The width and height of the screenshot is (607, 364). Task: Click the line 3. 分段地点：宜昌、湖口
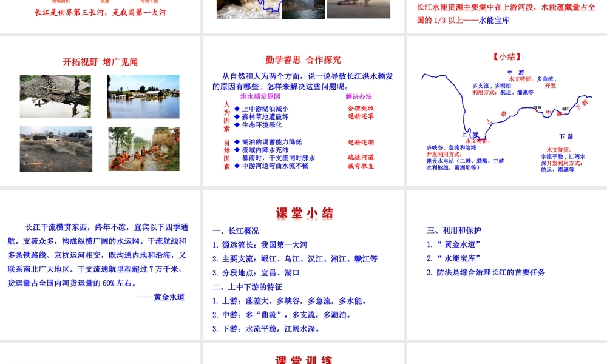[x=256, y=273]
